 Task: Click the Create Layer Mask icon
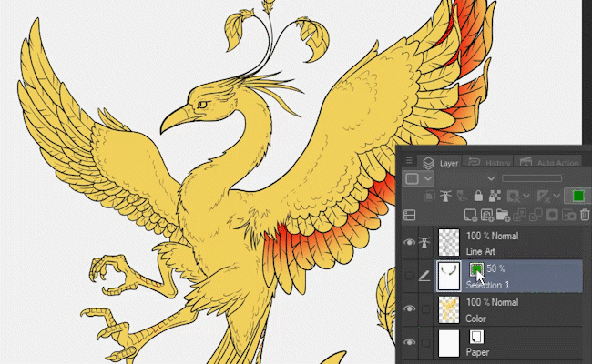click(552, 215)
